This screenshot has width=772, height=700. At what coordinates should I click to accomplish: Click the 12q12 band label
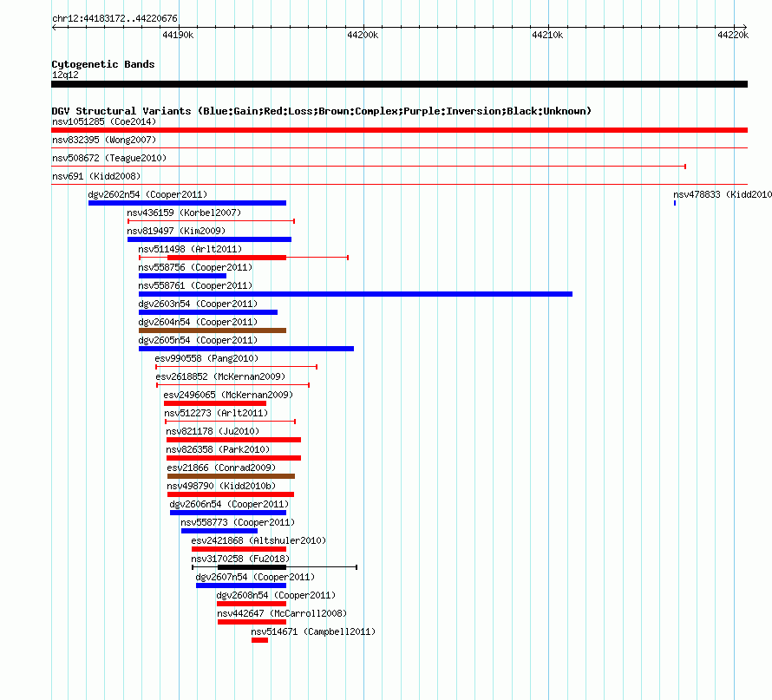pyautogui.click(x=65, y=75)
